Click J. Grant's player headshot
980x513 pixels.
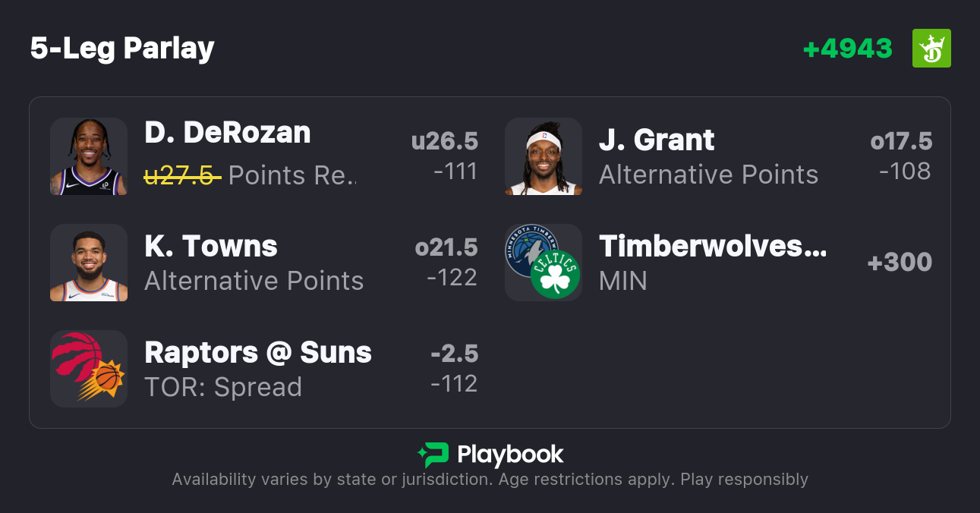pyautogui.click(x=544, y=156)
